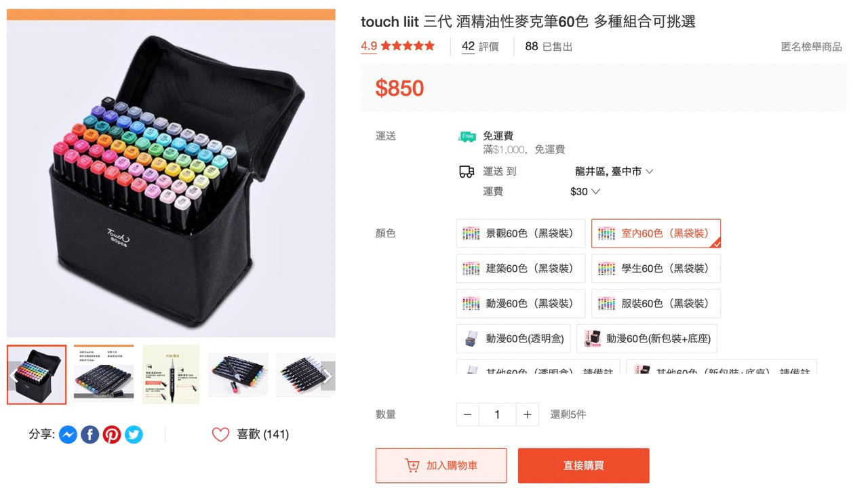This screenshot has height=491, width=868.
Task: Click the heart icon to like product
Action: (x=221, y=435)
